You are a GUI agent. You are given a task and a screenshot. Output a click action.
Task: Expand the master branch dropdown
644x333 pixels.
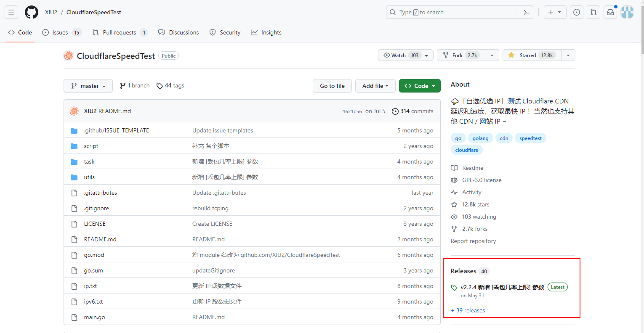tap(88, 86)
